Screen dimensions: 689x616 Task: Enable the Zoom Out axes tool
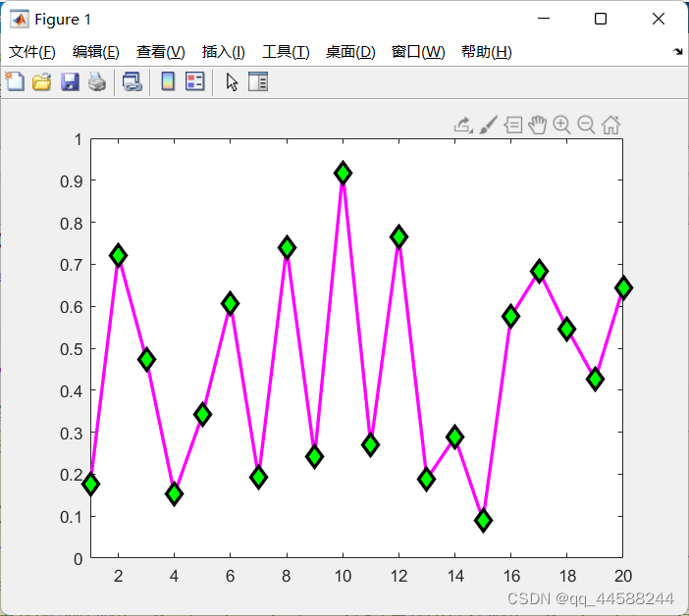coord(586,126)
